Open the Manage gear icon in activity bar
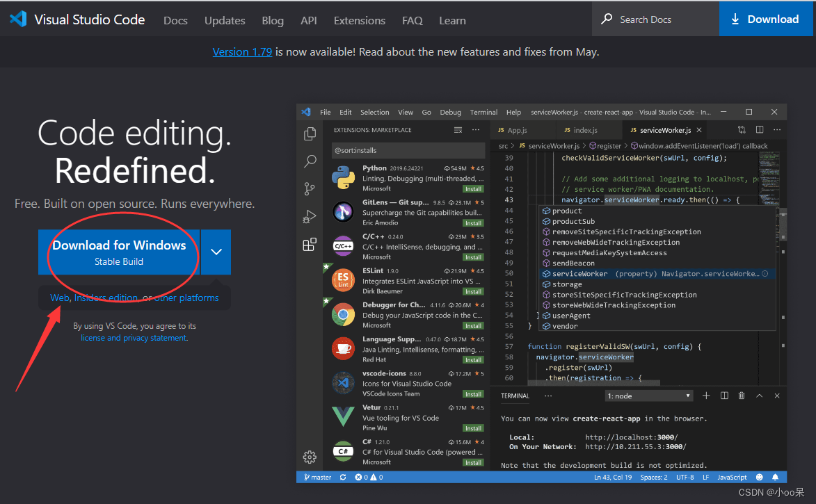 [310, 457]
